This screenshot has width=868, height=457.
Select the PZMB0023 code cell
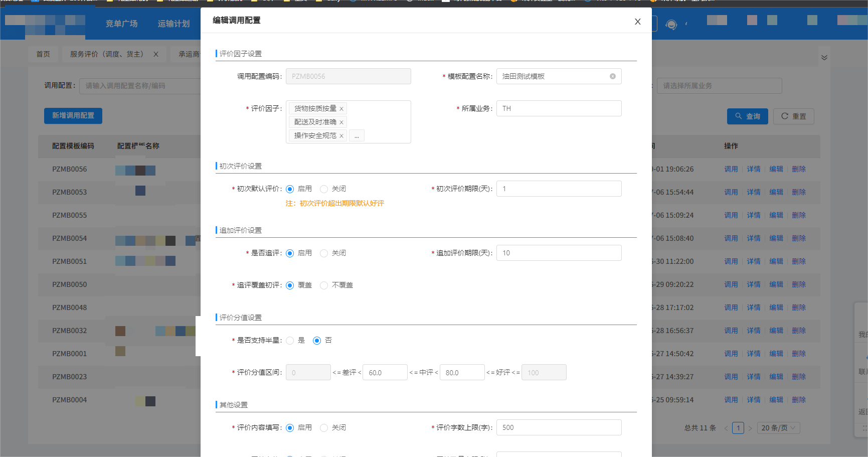69,377
